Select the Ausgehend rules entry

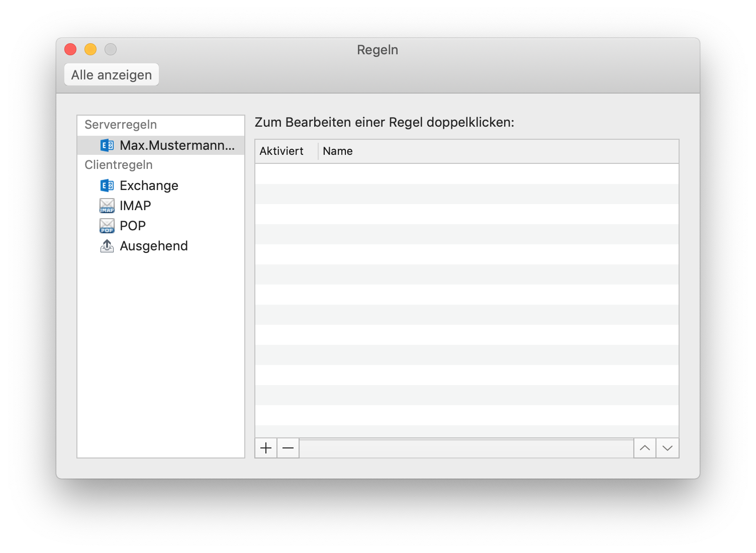(153, 245)
